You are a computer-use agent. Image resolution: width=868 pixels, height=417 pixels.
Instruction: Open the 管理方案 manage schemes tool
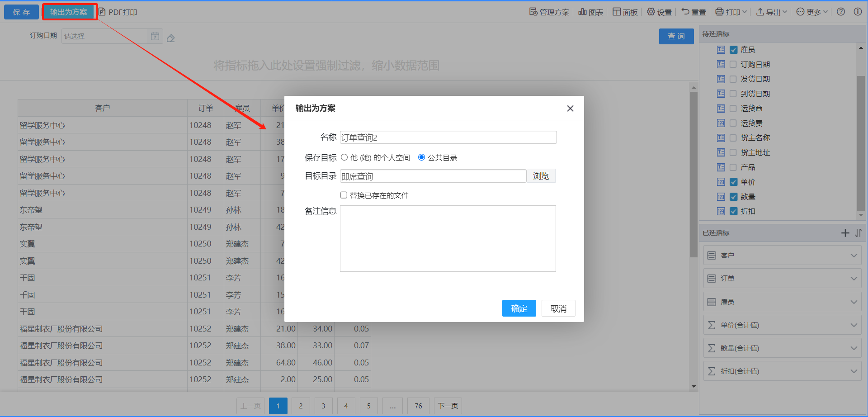(x=549, y=12)
